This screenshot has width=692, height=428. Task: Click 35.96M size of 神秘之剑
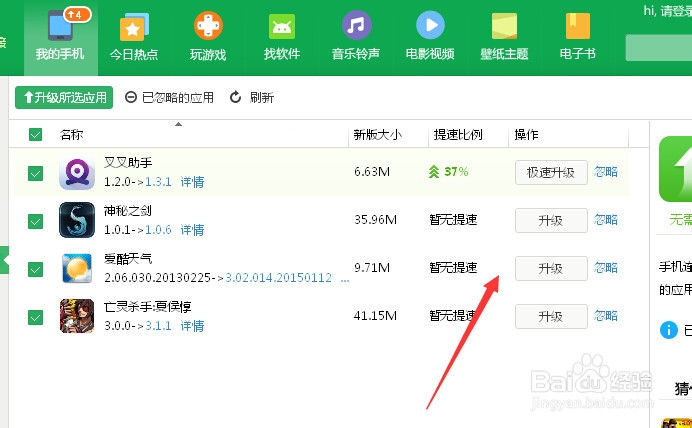point(376,220)
